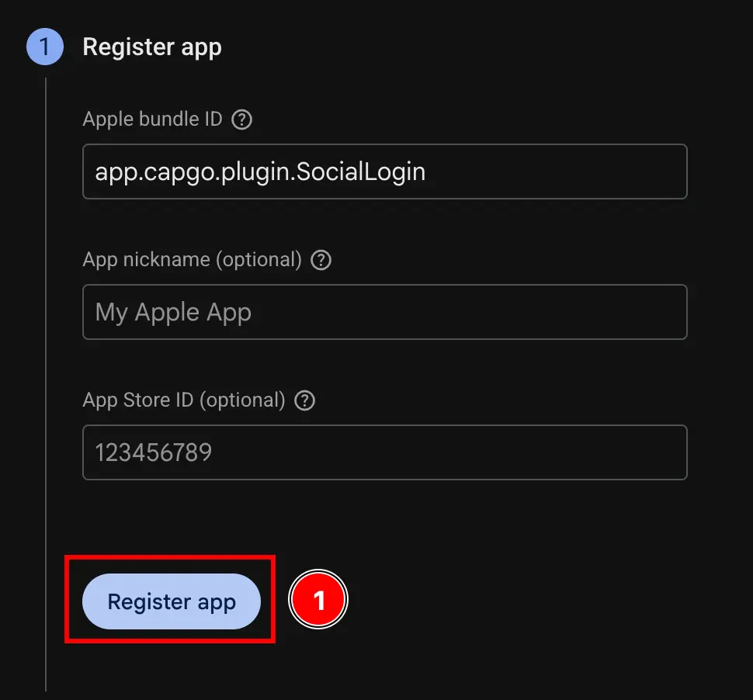This screenshot has height=700, width=753.
Task: Click the App Store ID text box
Action: click(384, 452)
